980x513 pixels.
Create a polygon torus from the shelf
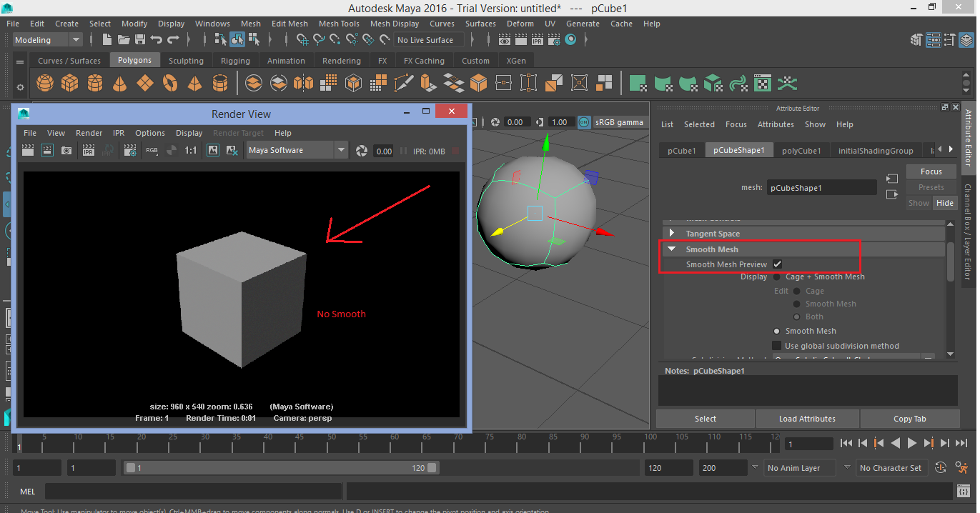tap(170, 84)
